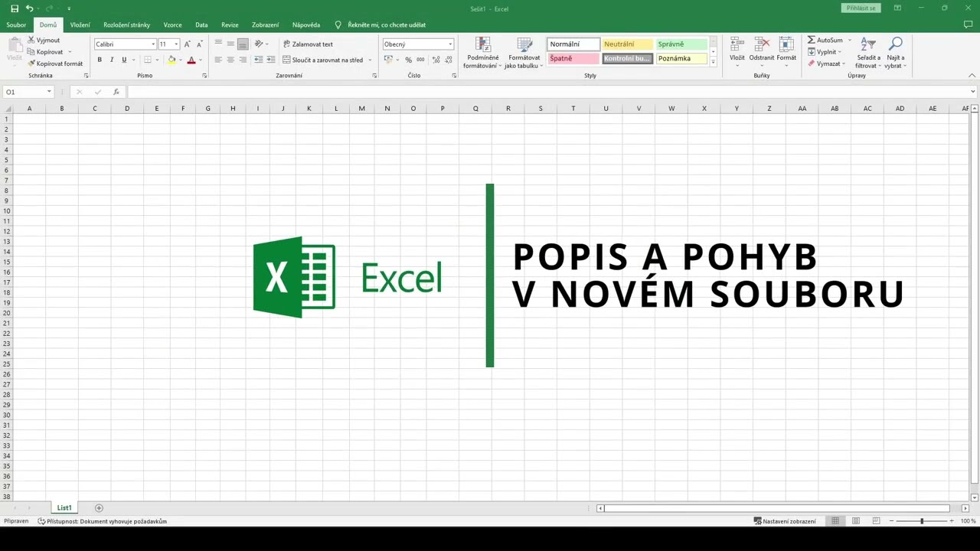Open Vymazat clear menu
The width and height of the screenshot is (980, 551).
click(825, 64)
